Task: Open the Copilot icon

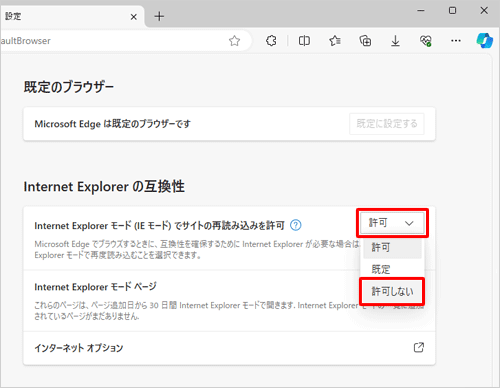Action: tap(485, 41)
